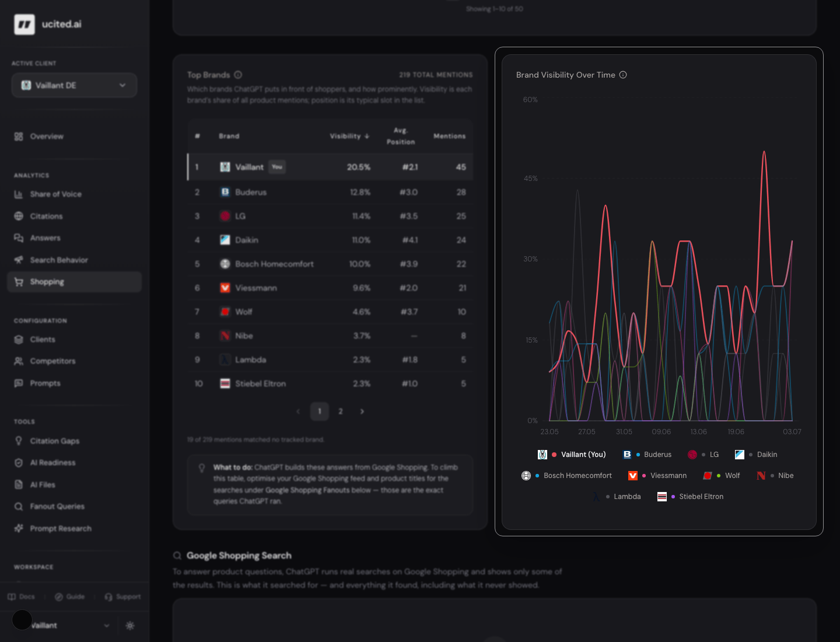Open Prompt Research via its sparkle icon
This screenshot has width=840, height=642.
click(x=19, y=529)
